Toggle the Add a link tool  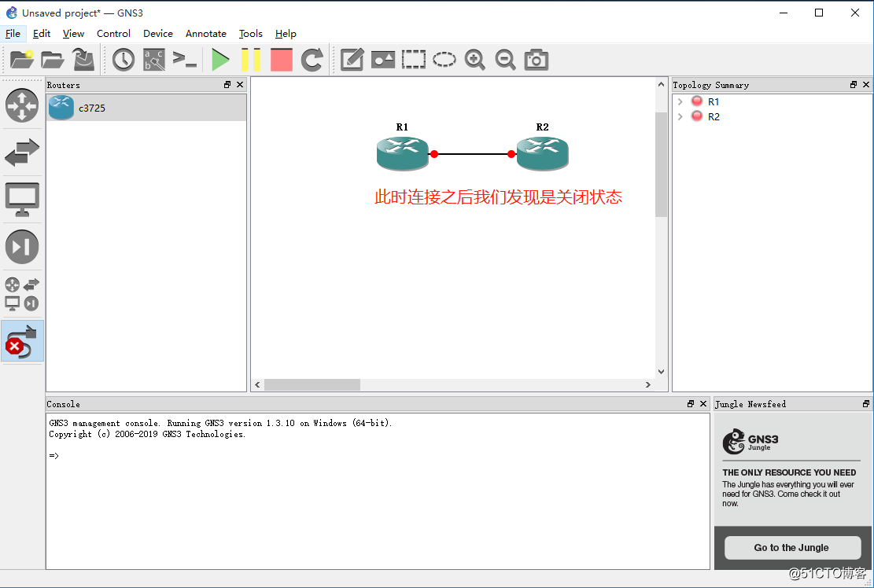pos(22,341)
